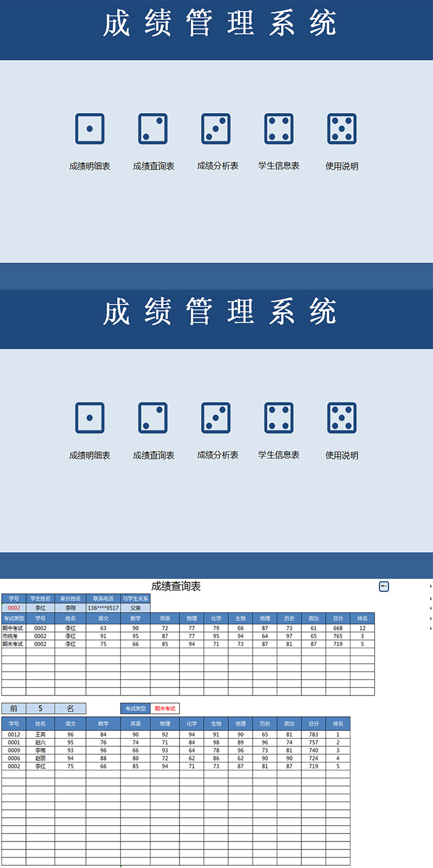Open 成绩明细表 link in the upper menu panel
The height and width of the screenshot is (868, 433).
pos(89,166)
